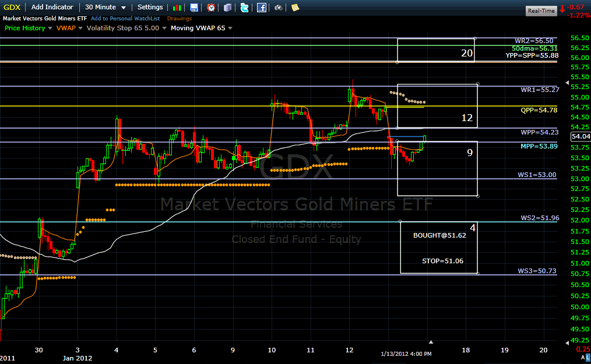Switch to arithmetic scale with the A toggle

(x=583, y=357)
